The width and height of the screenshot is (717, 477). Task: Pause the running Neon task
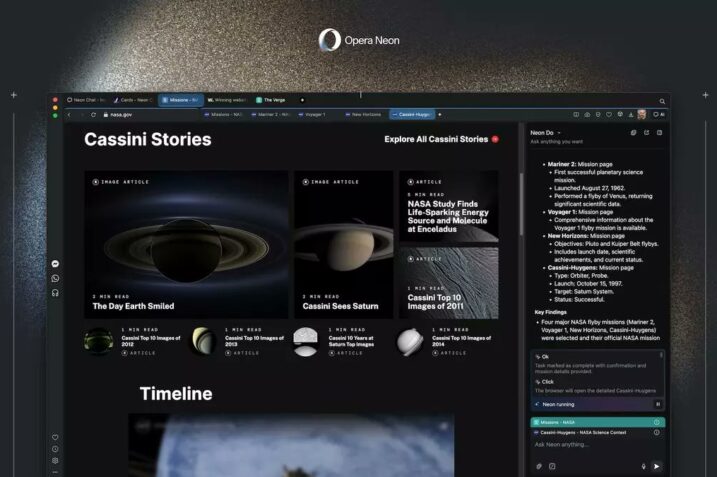click(x=657, y=404)
